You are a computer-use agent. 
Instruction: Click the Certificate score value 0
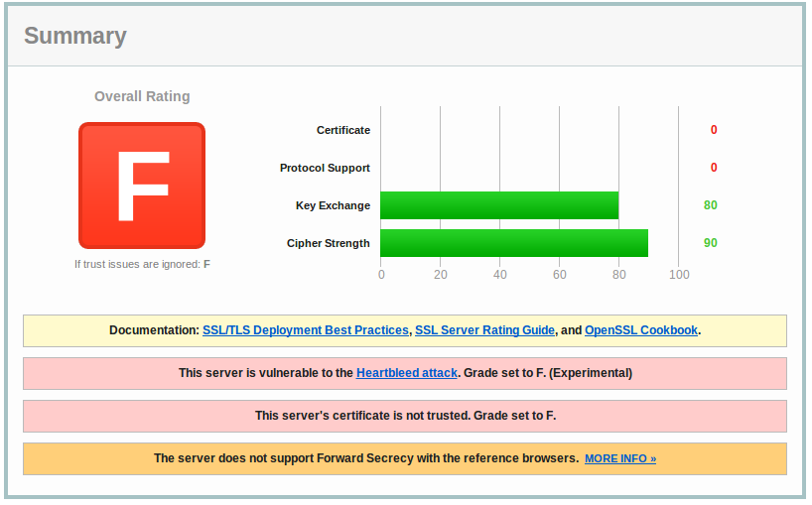tap(714, 130)
